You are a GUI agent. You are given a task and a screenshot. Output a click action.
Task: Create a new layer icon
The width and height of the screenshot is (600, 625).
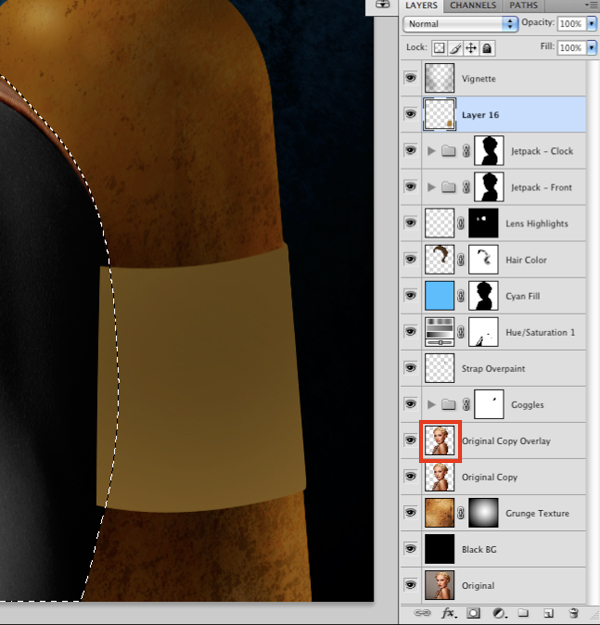point(548,613)
